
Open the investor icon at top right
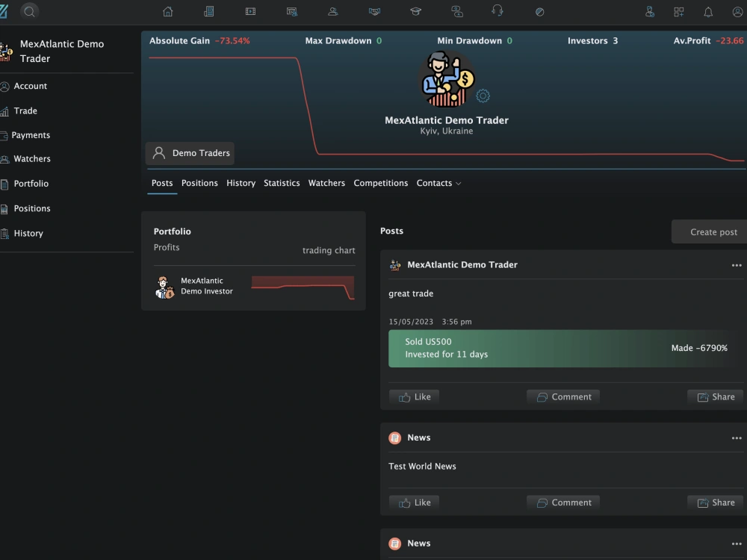pyautogui.click(x=650, y=12)
